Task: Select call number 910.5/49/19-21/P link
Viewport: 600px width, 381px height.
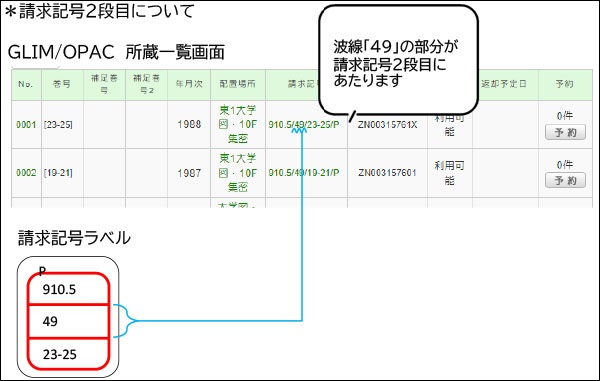Action: point(304,173)
